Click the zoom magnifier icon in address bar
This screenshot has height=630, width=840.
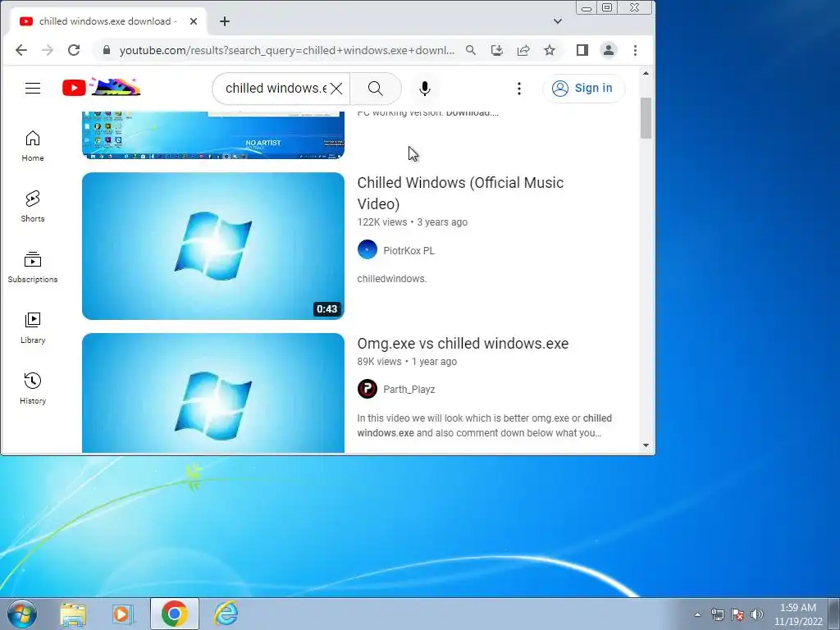pos(470,50)
